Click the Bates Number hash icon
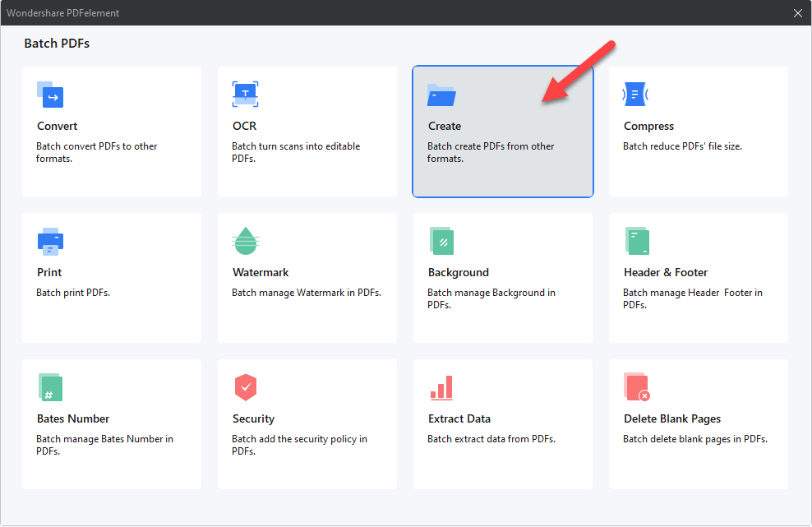The width and height of the screenshot is (812, 527). click(x=50, y=387)
